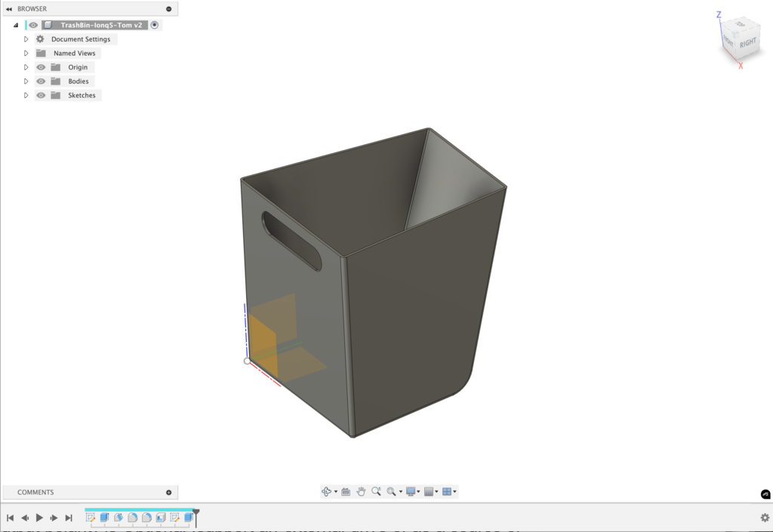Open timeline settings gear icon
Screen dimensions: 773x532
click(764, 518)
